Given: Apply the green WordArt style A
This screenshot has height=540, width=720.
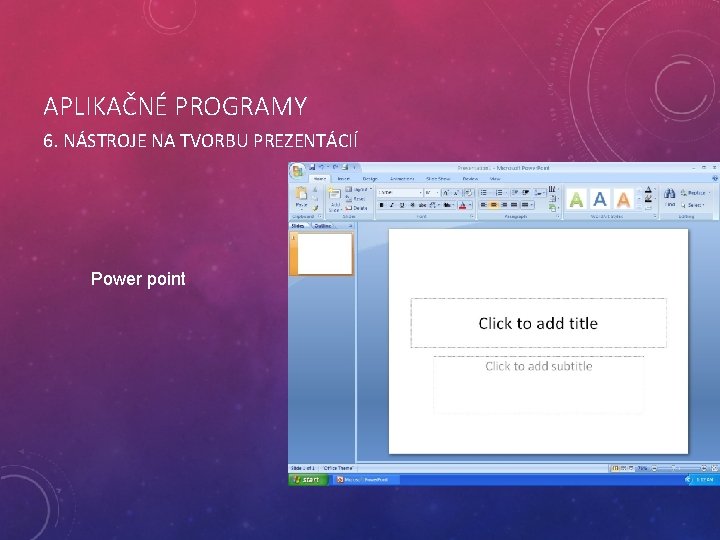Looking at the screenshot, I should 576,199.
